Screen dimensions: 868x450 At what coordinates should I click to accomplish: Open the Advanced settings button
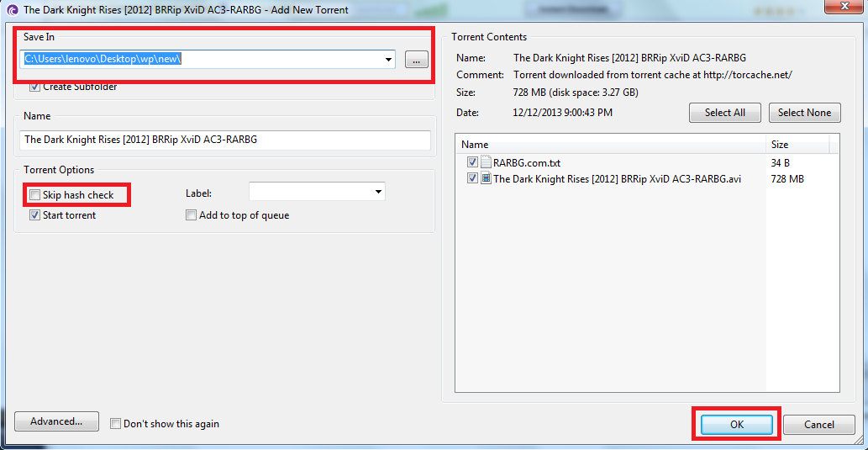coord(56,421)
